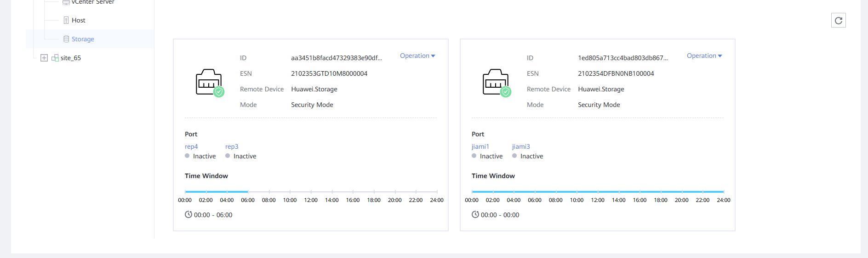Viewport: 868px width, 258px height.
Task: Click the second storage device icon
Action: point(496,83)
